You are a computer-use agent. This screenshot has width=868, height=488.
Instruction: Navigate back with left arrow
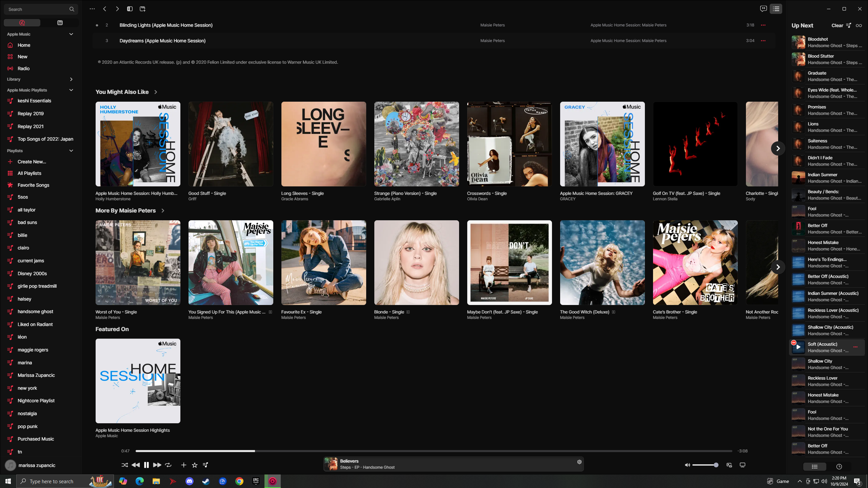coord(105,9)
